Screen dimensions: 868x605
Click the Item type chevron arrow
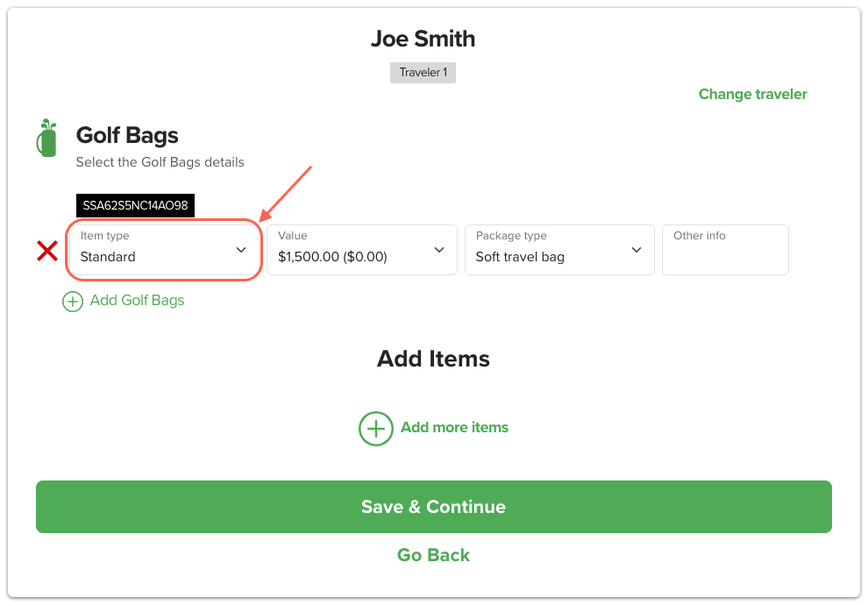tap(241, 250)
